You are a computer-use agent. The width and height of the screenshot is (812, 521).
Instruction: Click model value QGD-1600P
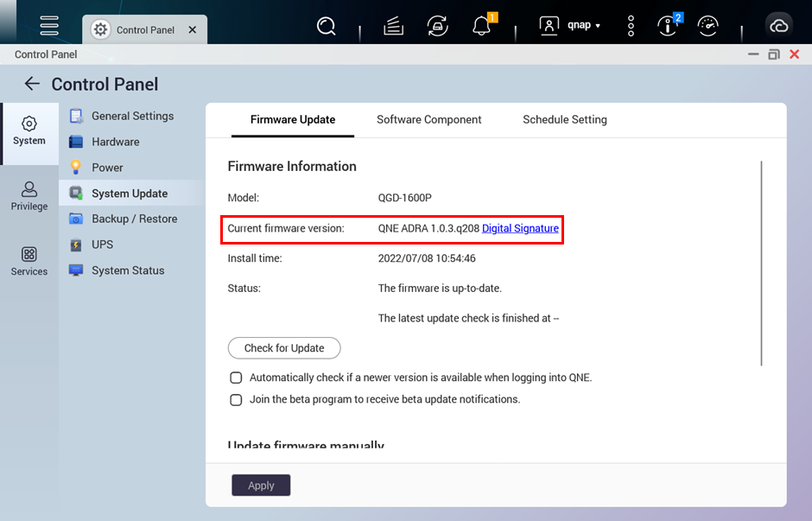tap(405, 198)
